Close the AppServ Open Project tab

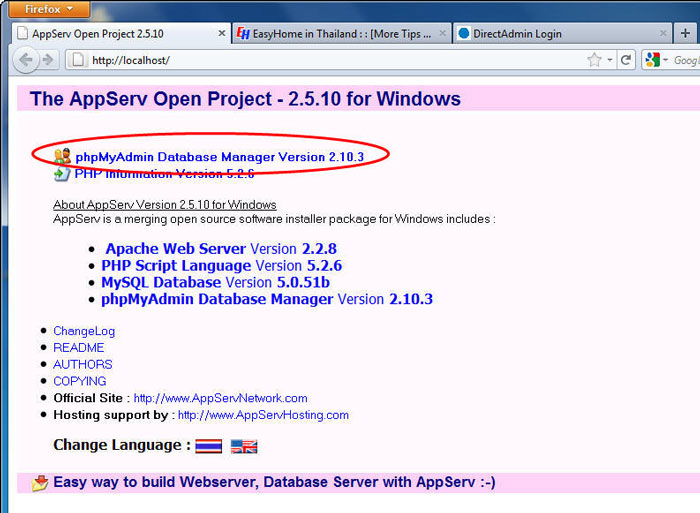(x=221, y=33)
